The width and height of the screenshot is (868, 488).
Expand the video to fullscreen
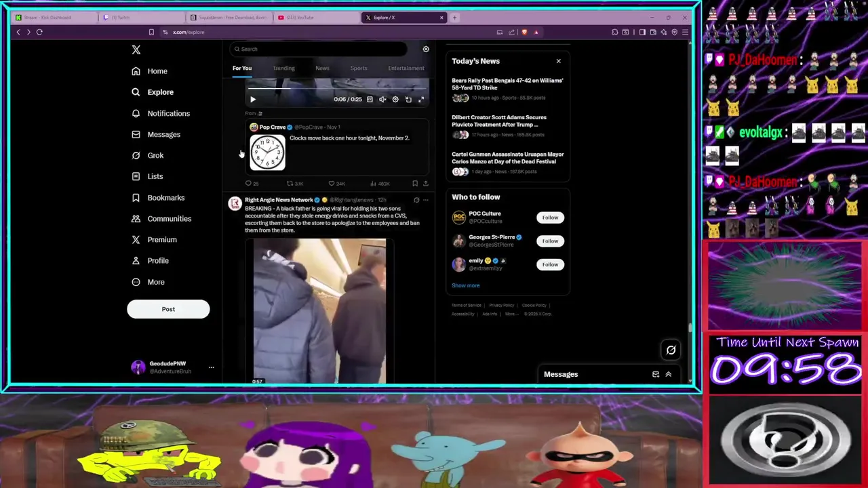(421, 100)
